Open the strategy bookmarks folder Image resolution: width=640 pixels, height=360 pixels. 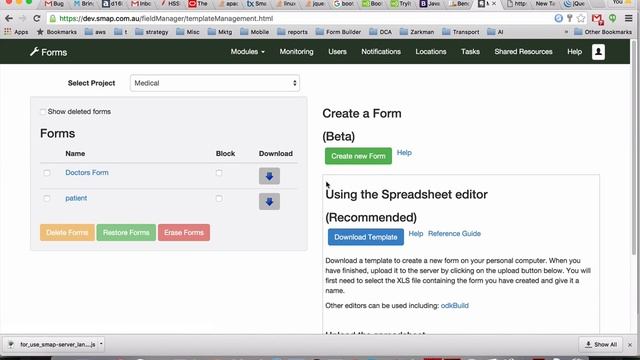pyautogui.click(x=152, y=32)
